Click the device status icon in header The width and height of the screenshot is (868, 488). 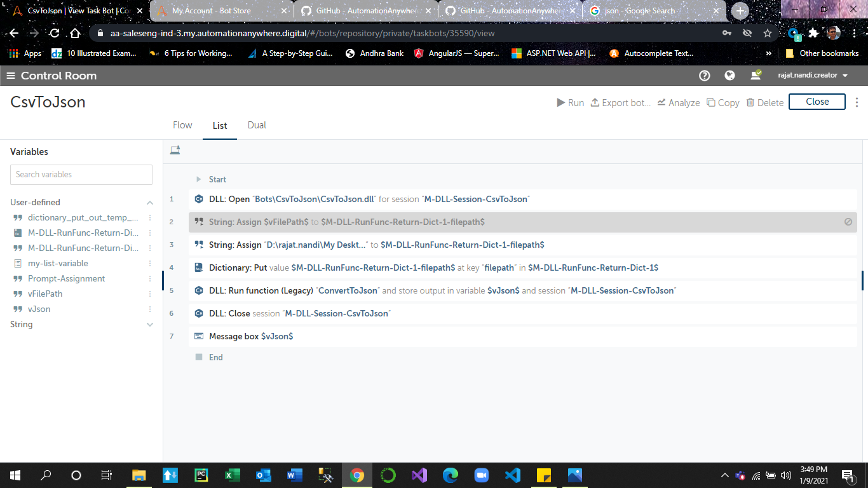point(756,75)
